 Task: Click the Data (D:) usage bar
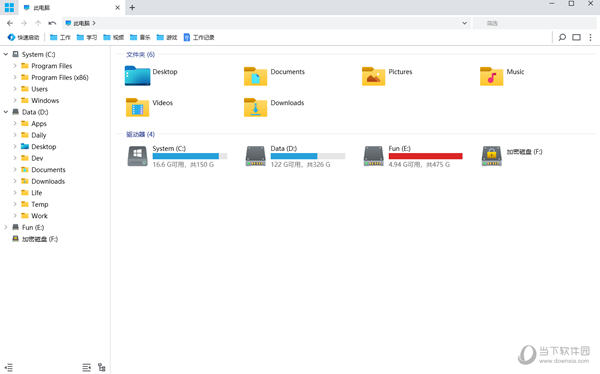coord(308,156)
